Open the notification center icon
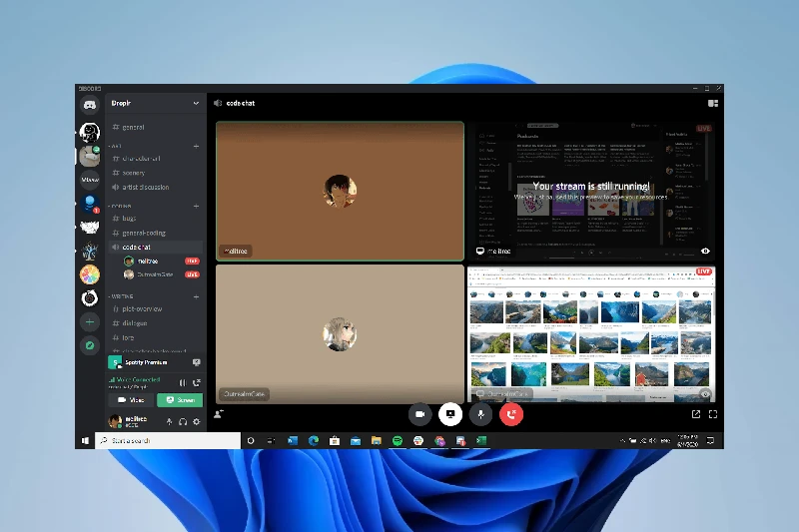 [x=711, y=441]
